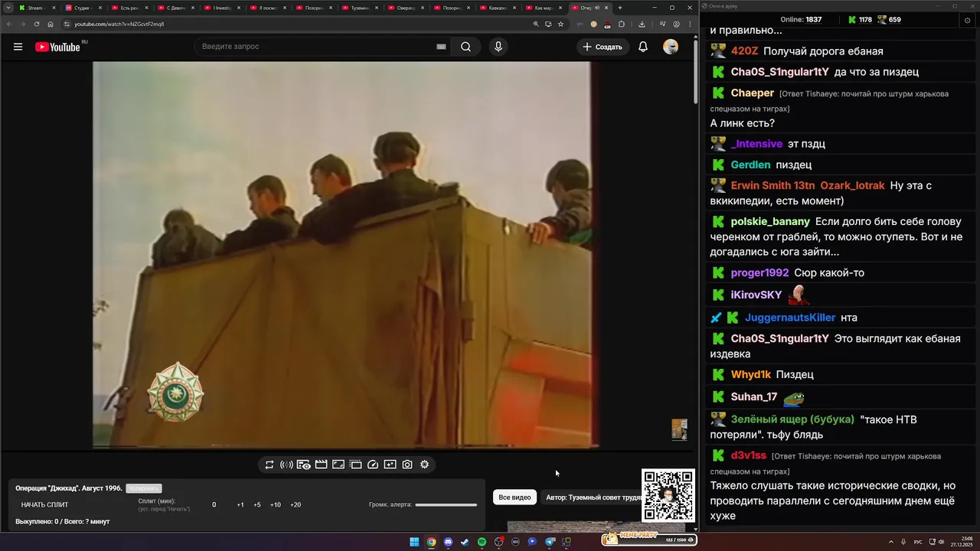Open Spotify from the taskbar
The height and width of the screenshot is (551, 980).
point(482,542)
